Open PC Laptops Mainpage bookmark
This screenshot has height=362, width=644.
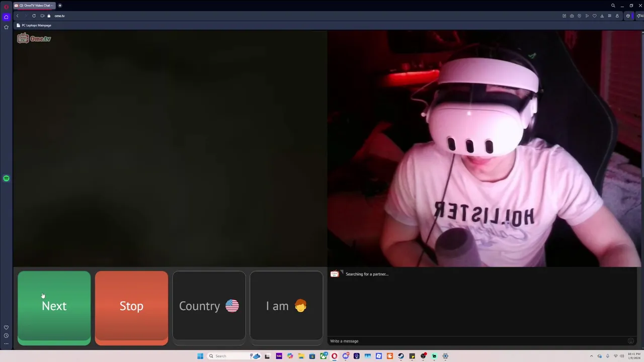(x=34, y=25)
